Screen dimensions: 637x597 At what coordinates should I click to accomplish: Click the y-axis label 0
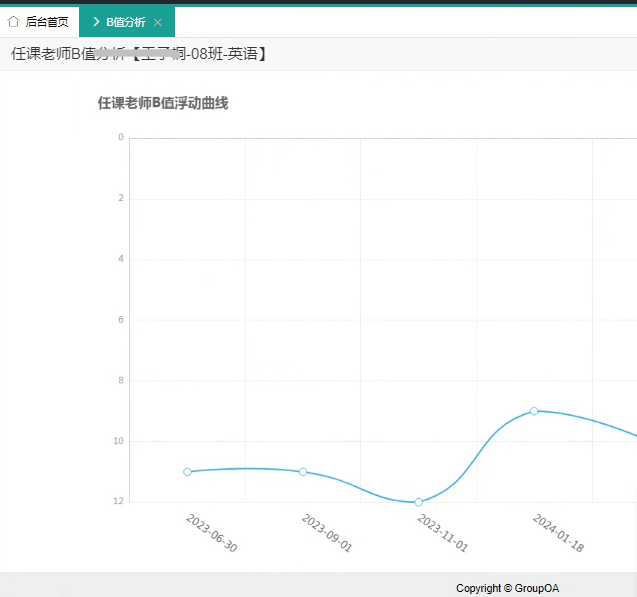pyautogui.click(x=121, y=137)
